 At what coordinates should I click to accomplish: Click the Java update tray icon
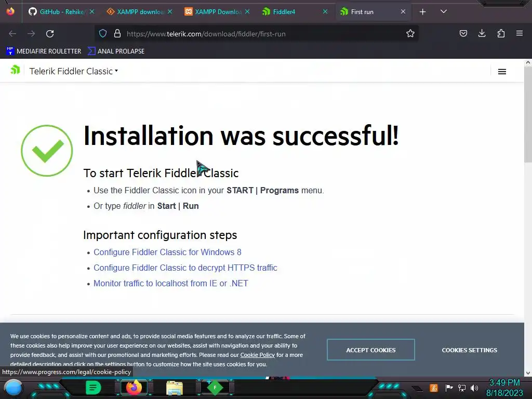(434, 388)
